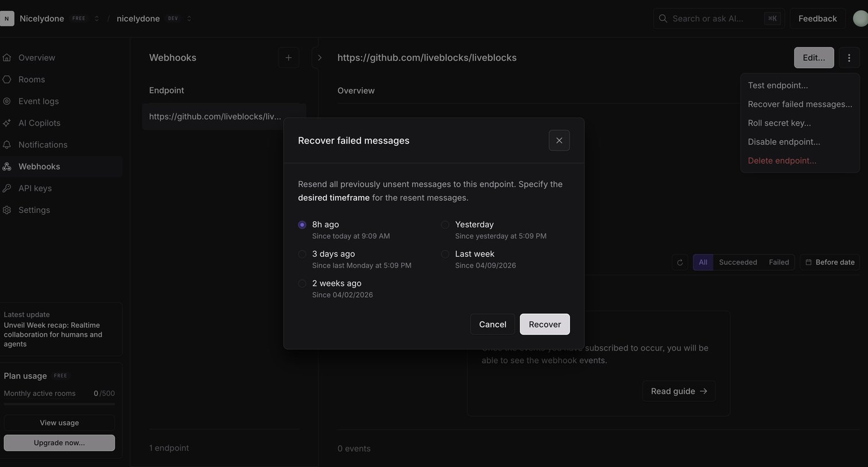Select the 3 days ago radio option
The height and width of the screenshot is (467, 868).
pyautogui.click(x=302, y=254)
